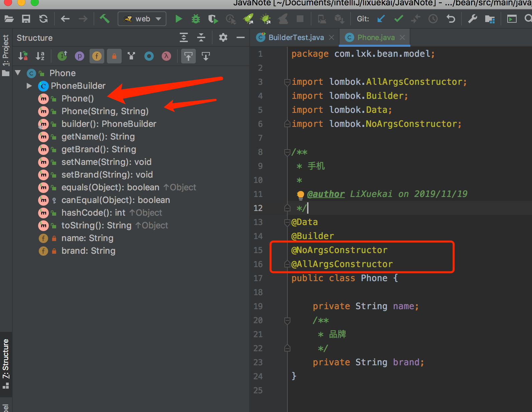Toggle show lambdas pink icon
The height and width of the screenshot is (412, 532).
166,56
